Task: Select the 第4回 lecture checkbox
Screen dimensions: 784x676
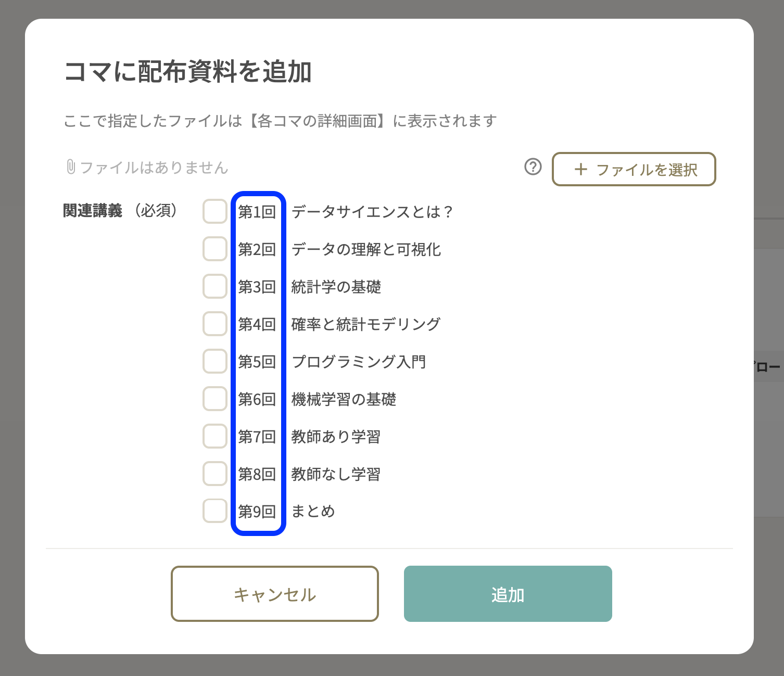Action: coord(215,324)
